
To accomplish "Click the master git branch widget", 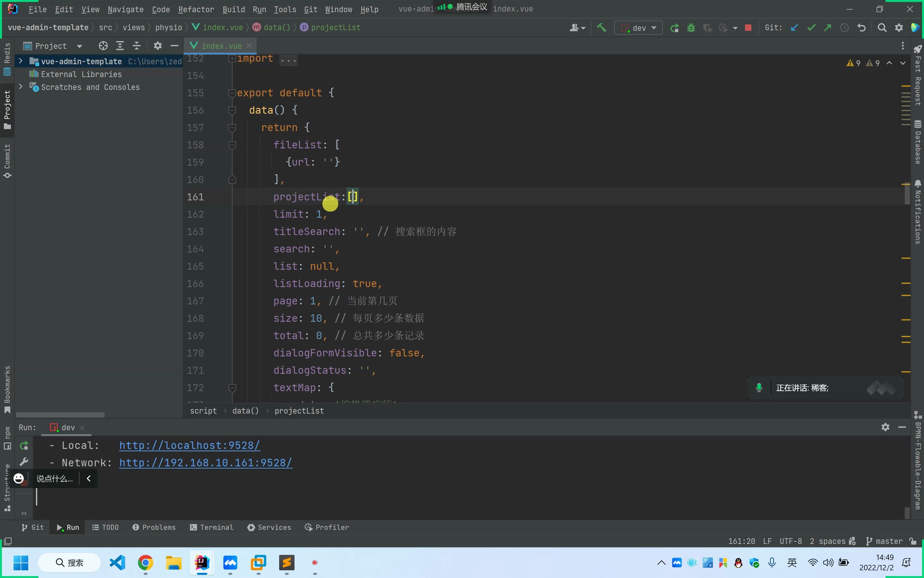I will coord(884,541).
